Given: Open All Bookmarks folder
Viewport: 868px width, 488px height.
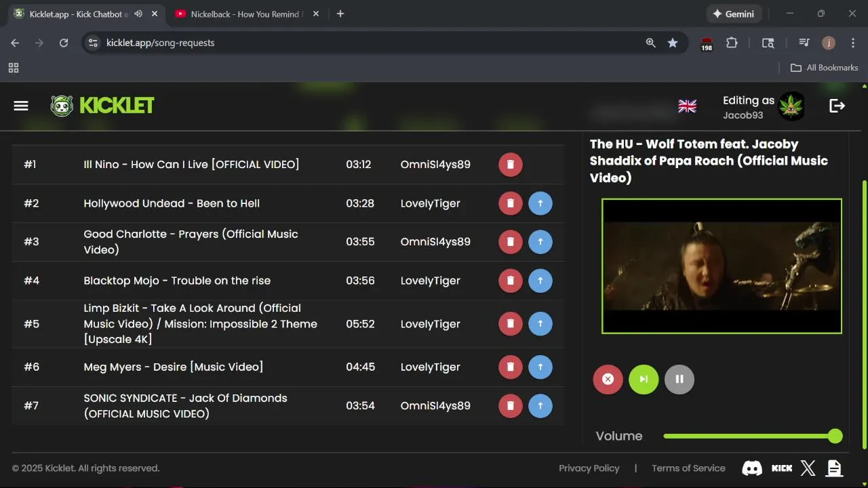Looking at the screenshot, I should click(825, 68).
